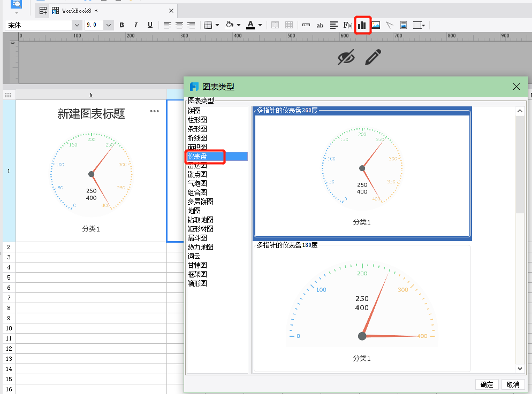Viewport: 532px width, 394px height.
Task: Toggle underline formatting
Action: pos(150,25)
